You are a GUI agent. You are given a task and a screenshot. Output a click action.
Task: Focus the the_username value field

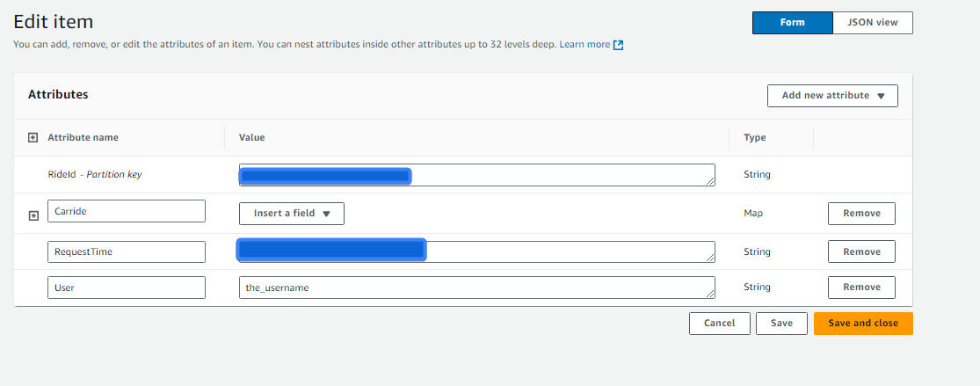(477, 288)
